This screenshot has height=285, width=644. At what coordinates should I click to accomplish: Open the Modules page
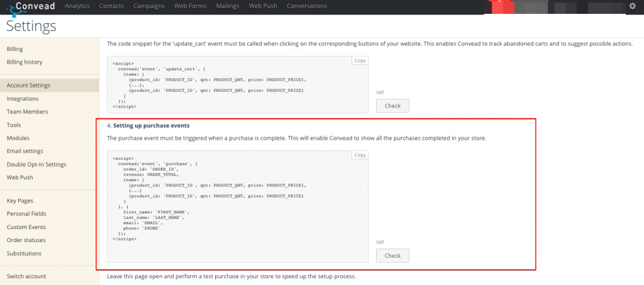18,138
